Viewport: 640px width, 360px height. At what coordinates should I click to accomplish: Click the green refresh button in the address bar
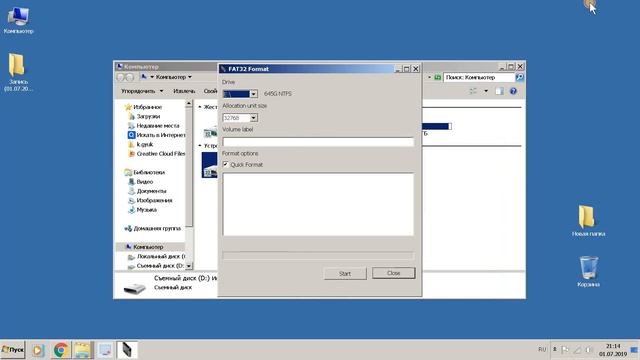(437, 77)
